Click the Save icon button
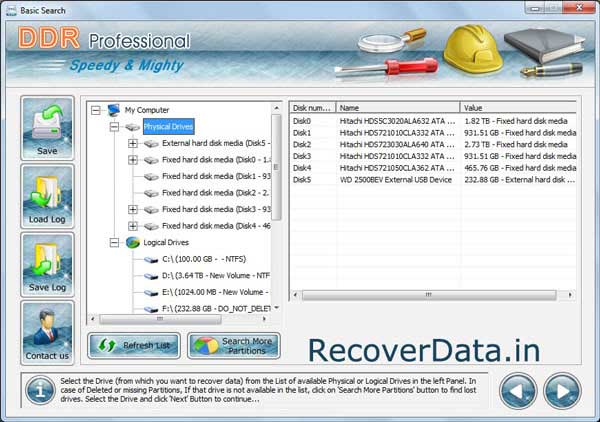The image size is (600, 422). click(47, 128)
